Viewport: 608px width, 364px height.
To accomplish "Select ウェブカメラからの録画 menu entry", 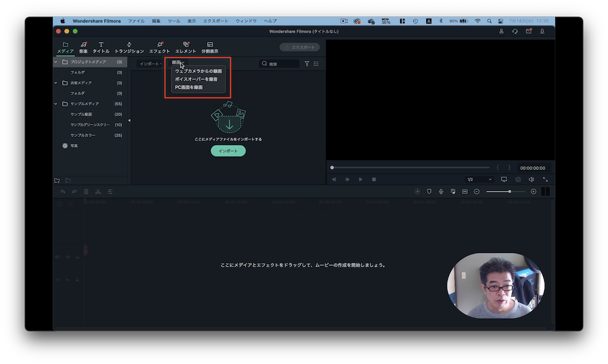I will pyautogui.click(x=198, y=71).
